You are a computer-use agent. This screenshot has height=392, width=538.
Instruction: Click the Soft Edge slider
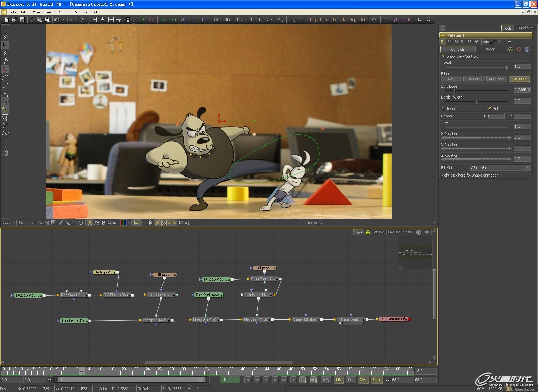[477, 91]
